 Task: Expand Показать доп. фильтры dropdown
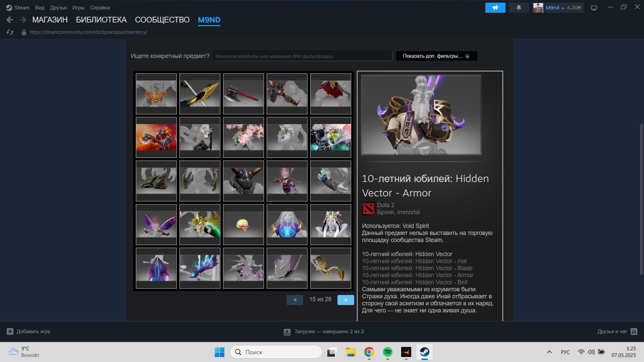(436, 56)
